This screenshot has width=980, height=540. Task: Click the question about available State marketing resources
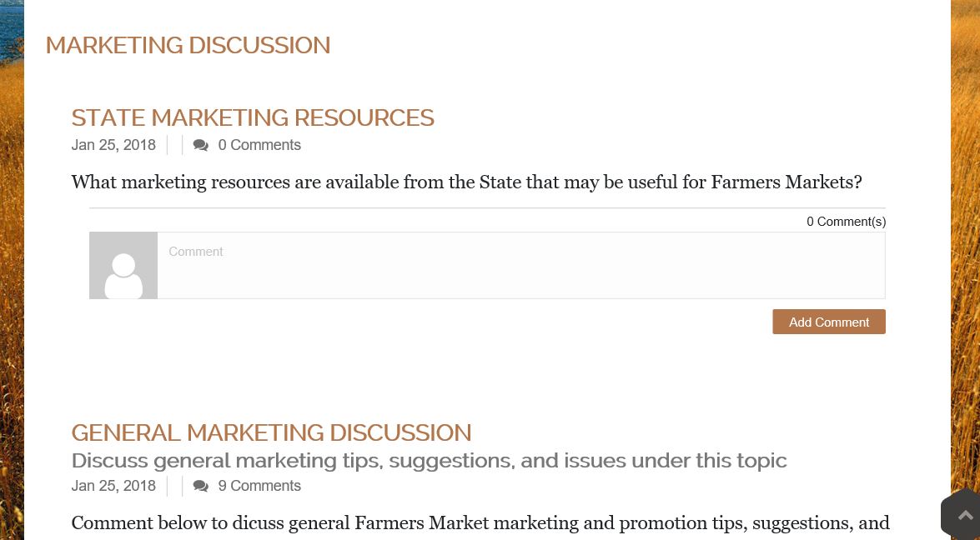coord(466,182)
